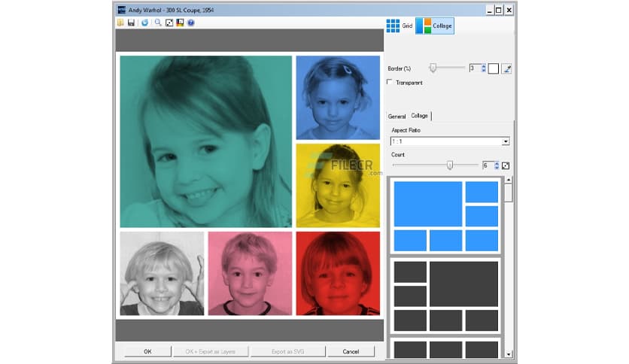Open the General tab
Image resolution: width=629 pixels, height=364 pixels.
click(x=397, y=117)
